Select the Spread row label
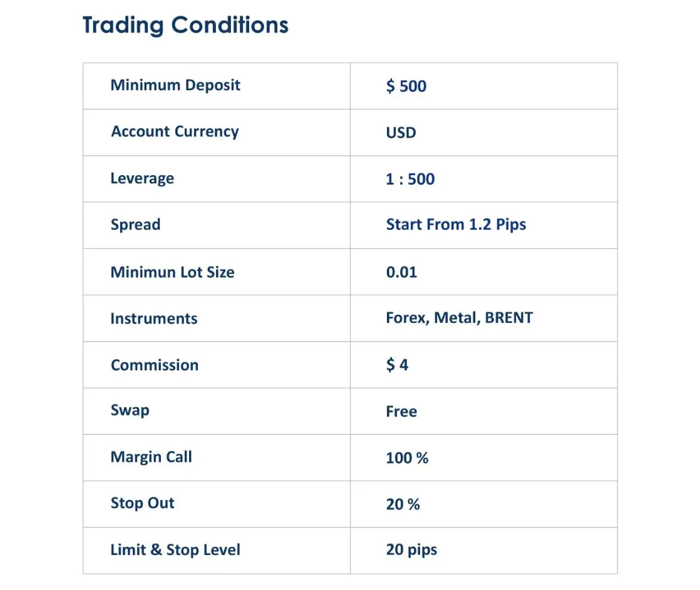 pyautogui.click(x=136, y=225)
